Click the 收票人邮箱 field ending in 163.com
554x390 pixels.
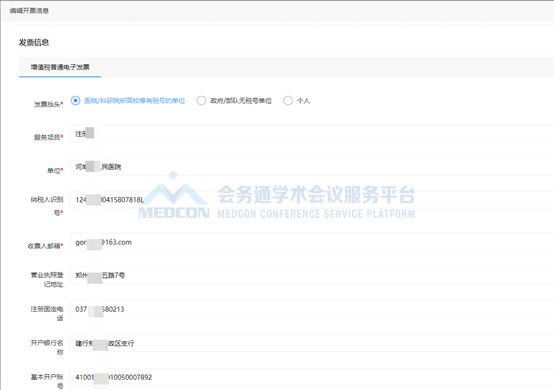[x=312, y=242]
